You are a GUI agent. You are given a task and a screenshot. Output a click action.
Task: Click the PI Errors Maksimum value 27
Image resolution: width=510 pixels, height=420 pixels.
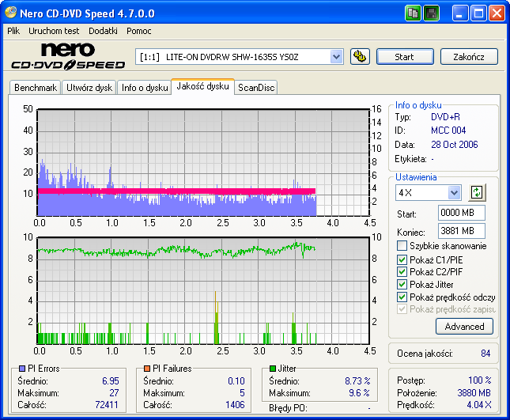[114, 392]
